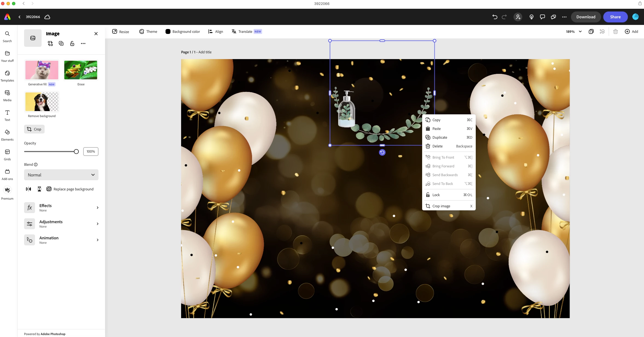Click the undo arrow icon
This screenshot has width=644, height=337.
(x=495, y=17)
